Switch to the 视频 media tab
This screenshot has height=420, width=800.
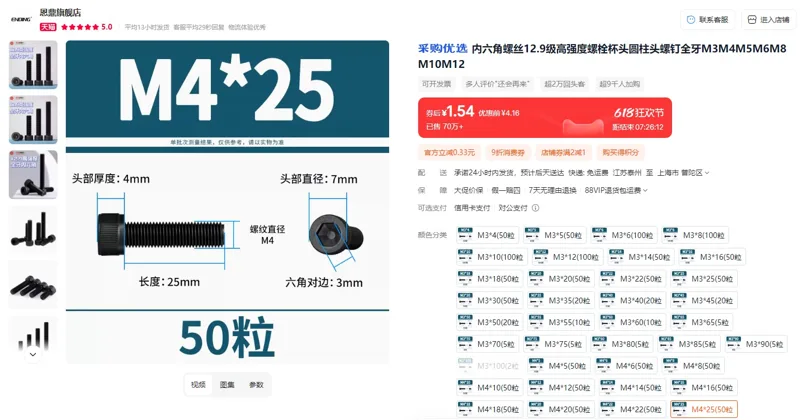pyautogui.click(x=198, y=385)
